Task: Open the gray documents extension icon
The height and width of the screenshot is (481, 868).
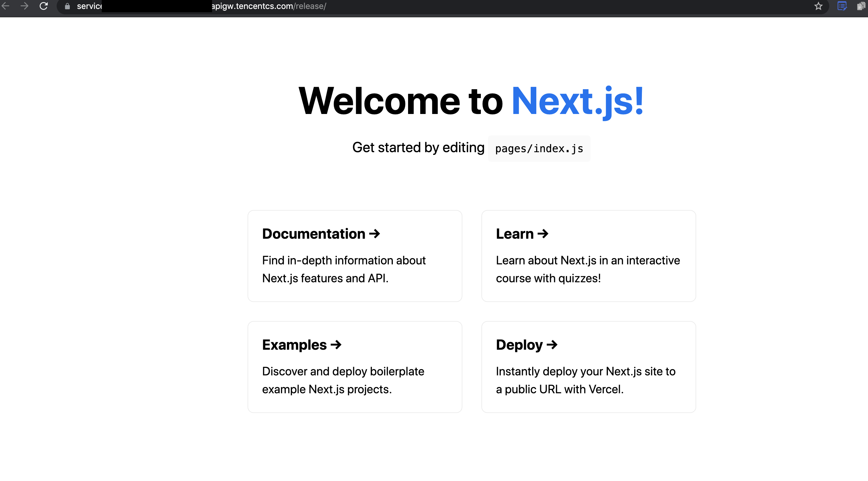Action: tap(861, 6)
